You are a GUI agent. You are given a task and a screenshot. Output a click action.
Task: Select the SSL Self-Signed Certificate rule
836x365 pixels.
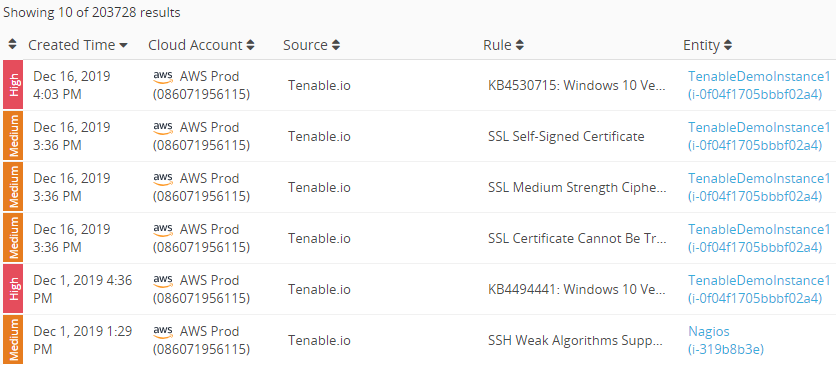[x=566, y=136]
